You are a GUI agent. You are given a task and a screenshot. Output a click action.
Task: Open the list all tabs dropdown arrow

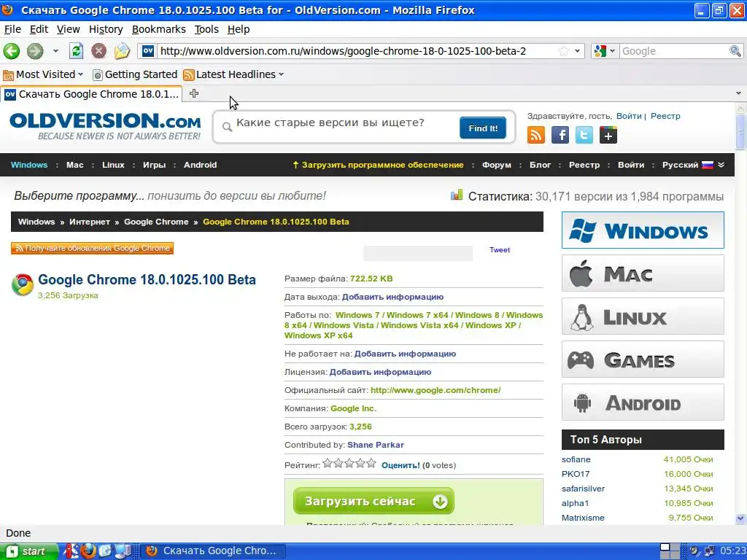tap(738, 93)
